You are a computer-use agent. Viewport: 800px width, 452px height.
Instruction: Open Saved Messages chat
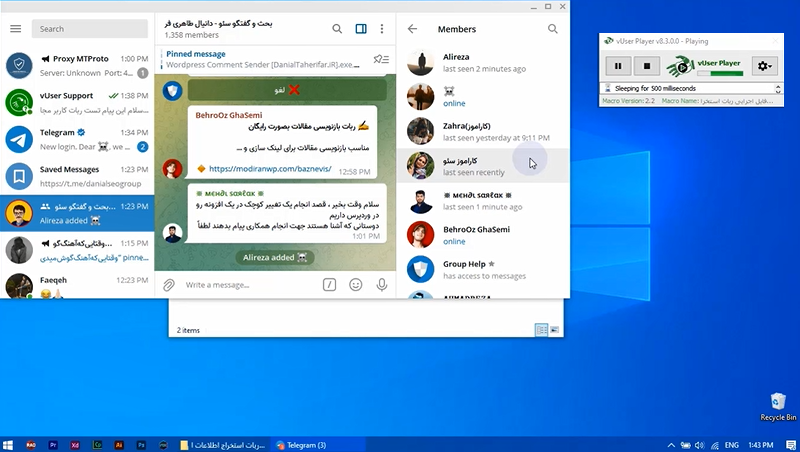[x=77, y=177]
